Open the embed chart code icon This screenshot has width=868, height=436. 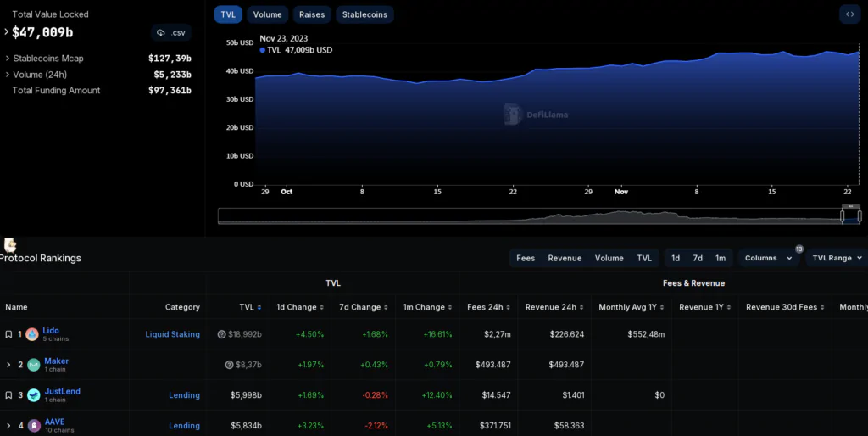tap(849, 14)
